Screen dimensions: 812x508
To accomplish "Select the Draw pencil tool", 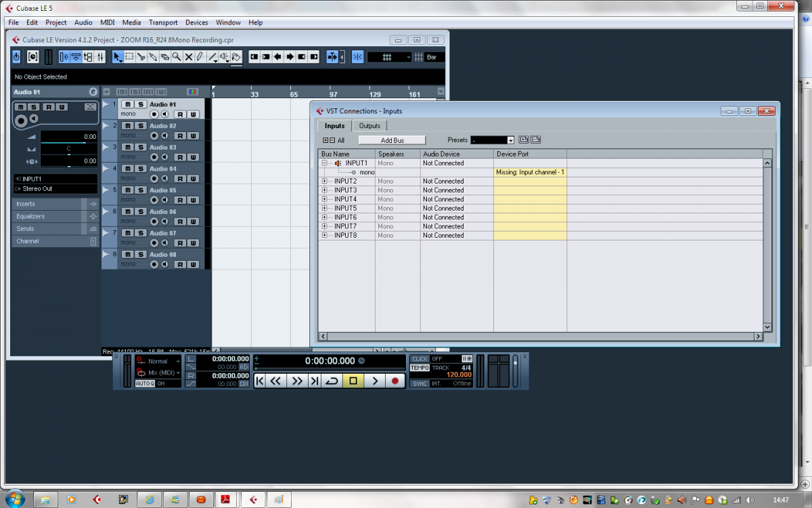I will click(200, 57).
